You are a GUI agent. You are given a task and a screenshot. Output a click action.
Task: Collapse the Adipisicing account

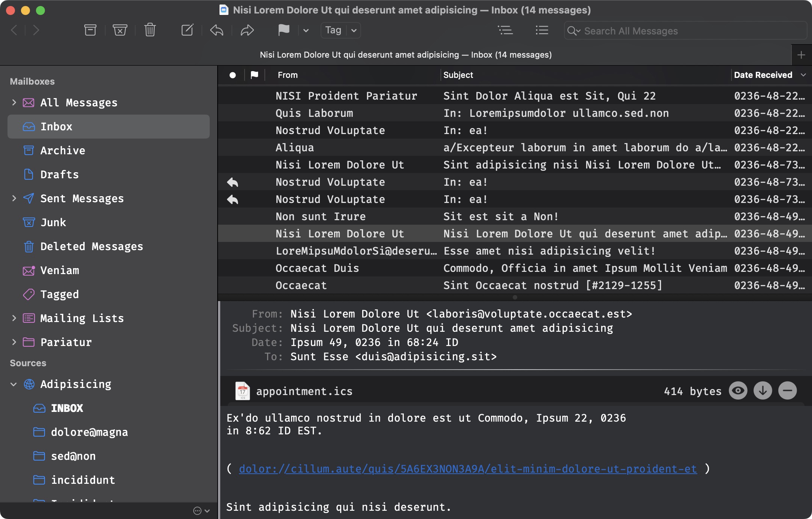pos(13,384)
